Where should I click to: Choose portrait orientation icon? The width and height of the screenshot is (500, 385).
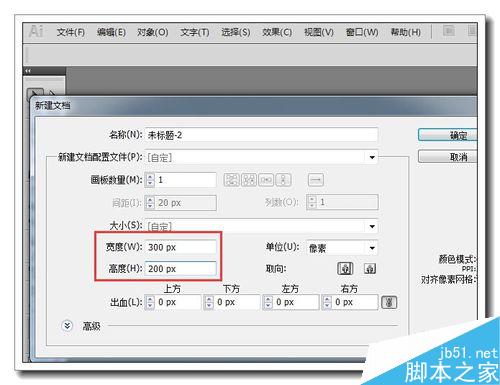pyautogui.click(x=345, y=268)
